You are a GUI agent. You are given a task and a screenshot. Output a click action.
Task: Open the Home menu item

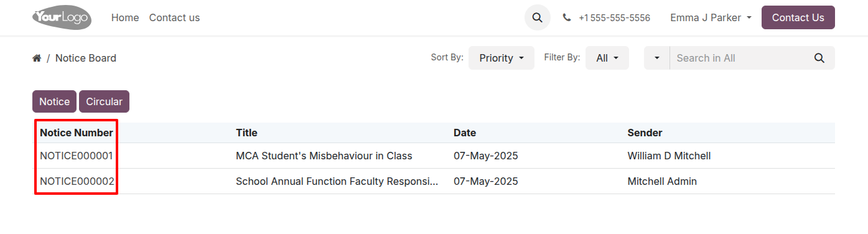click(x=125, y=18)
